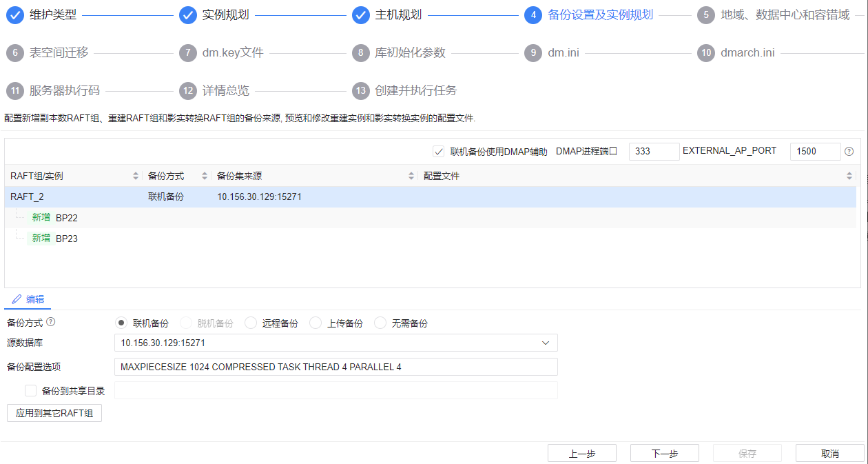Select BP22 instance row

(430, 217)
